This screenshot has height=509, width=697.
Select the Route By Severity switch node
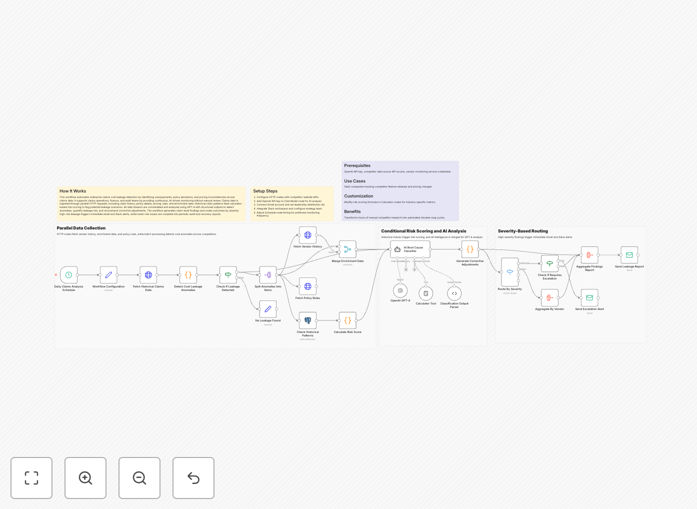[510, 272]
